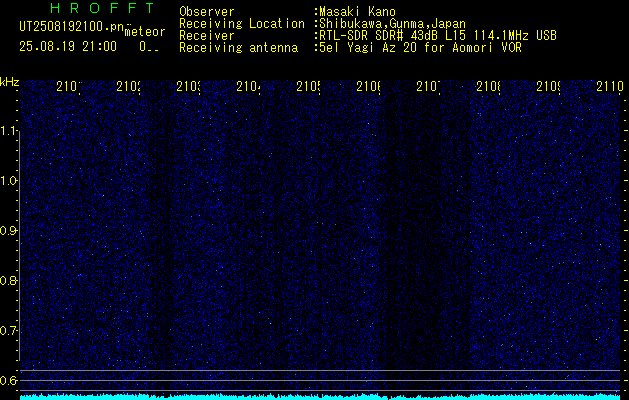Click the 2105 time marker

[x=308, y=86]
